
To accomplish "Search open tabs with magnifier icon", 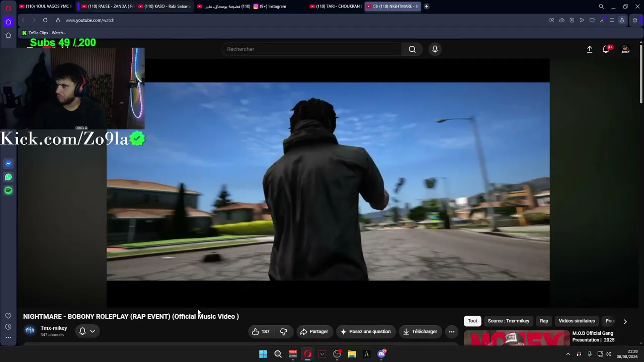I will tap(601, 7).
